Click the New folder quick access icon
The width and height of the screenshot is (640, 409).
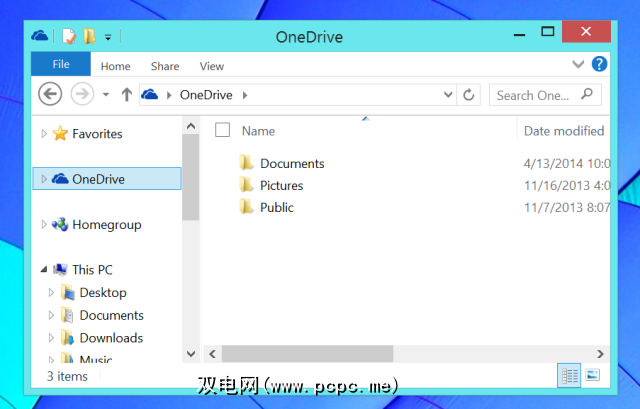click(x=89, y=36)
